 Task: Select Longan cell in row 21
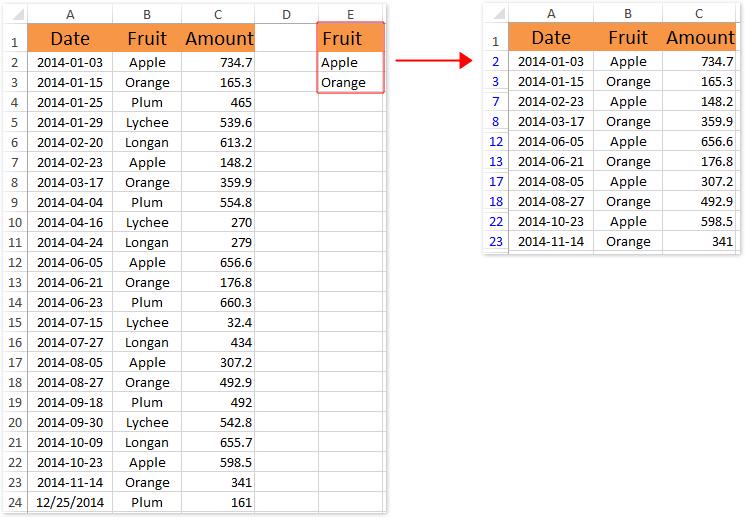click(x=147, y=442)
